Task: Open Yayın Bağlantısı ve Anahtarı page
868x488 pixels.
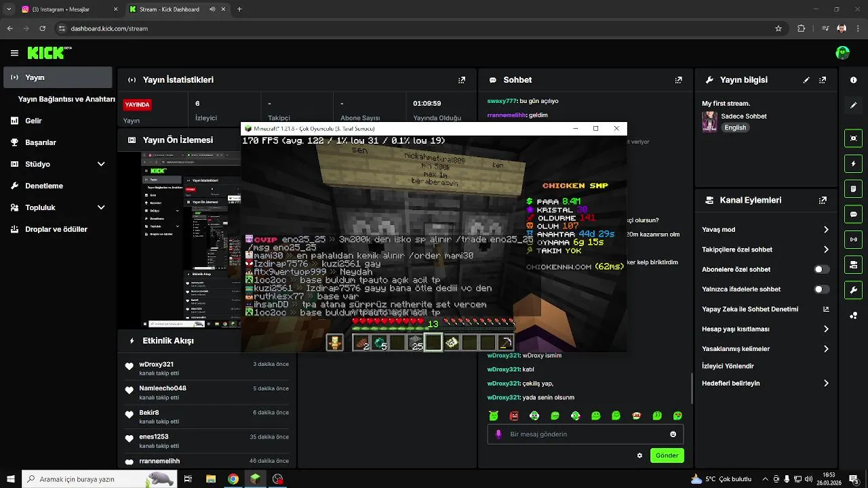Action: click(66, 99)
